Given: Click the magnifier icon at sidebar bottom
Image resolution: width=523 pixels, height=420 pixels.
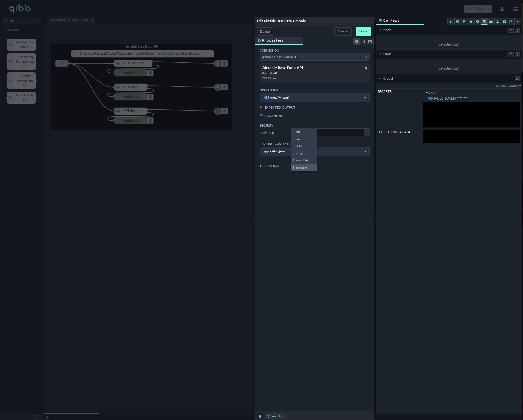Looking at the screenshot, I should (47, 416).
